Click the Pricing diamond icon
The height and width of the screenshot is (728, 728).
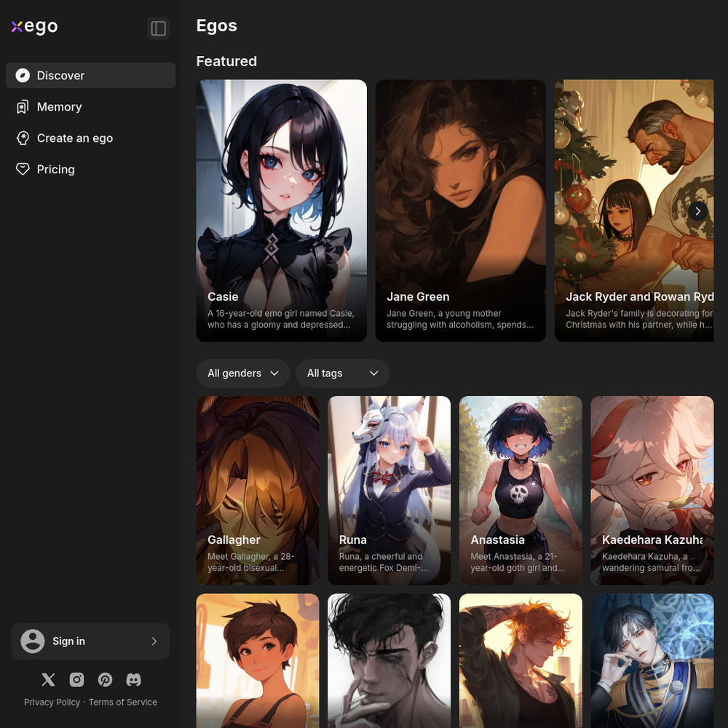coord(23,169)
